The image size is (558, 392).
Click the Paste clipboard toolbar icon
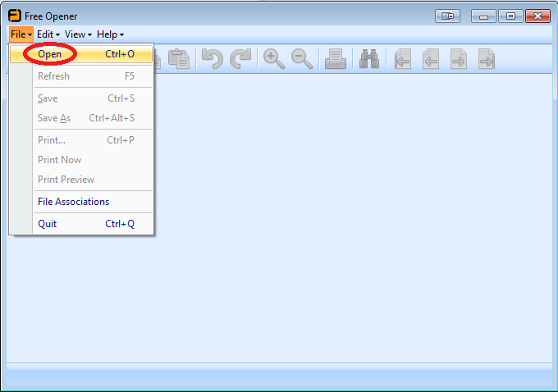coord(179,59)
